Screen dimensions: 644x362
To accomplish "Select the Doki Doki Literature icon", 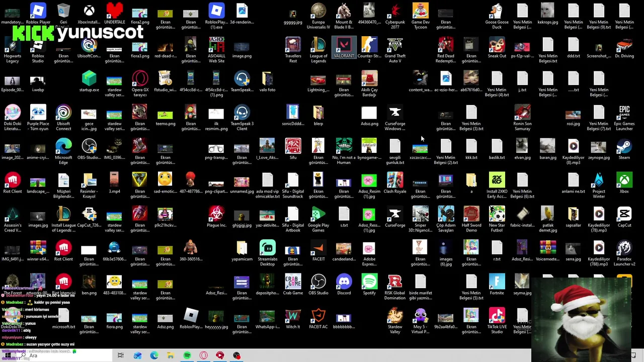I will pyautogui.click(x=13, y=117).
